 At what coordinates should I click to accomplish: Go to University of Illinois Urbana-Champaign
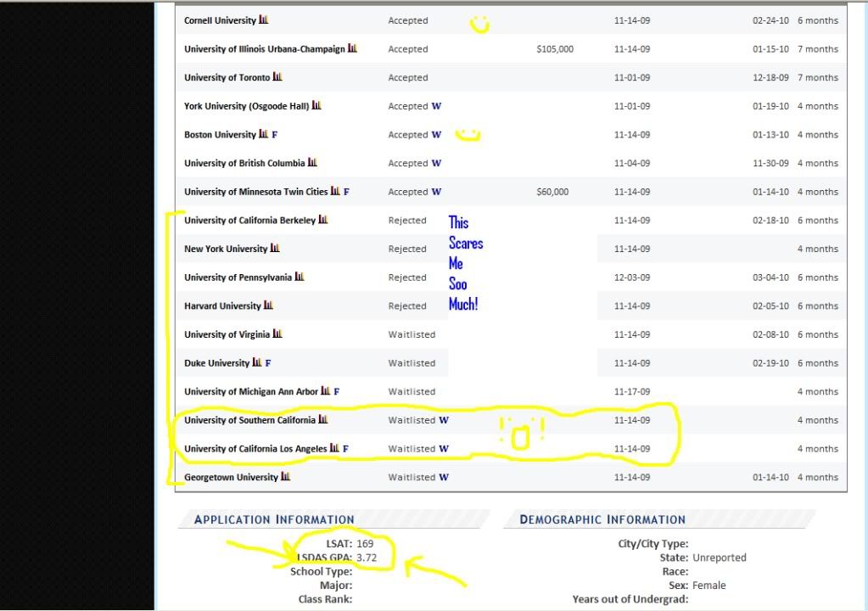pos(265,49)
